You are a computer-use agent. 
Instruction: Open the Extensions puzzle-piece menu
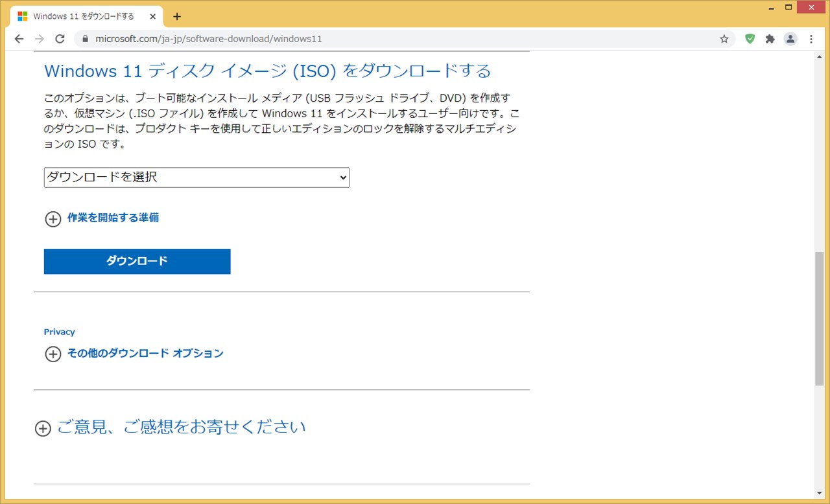tap(770, 39)
